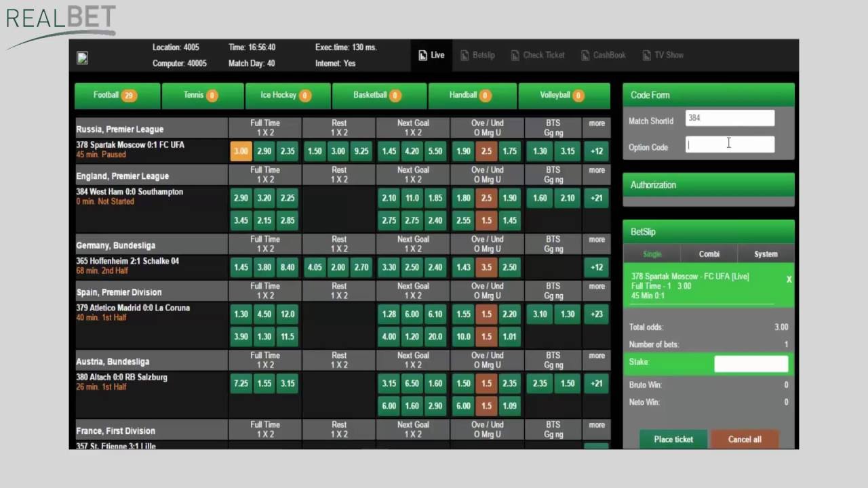Open the Live tab icon
The image size is (868, 488).
click(x=423, y=56)
